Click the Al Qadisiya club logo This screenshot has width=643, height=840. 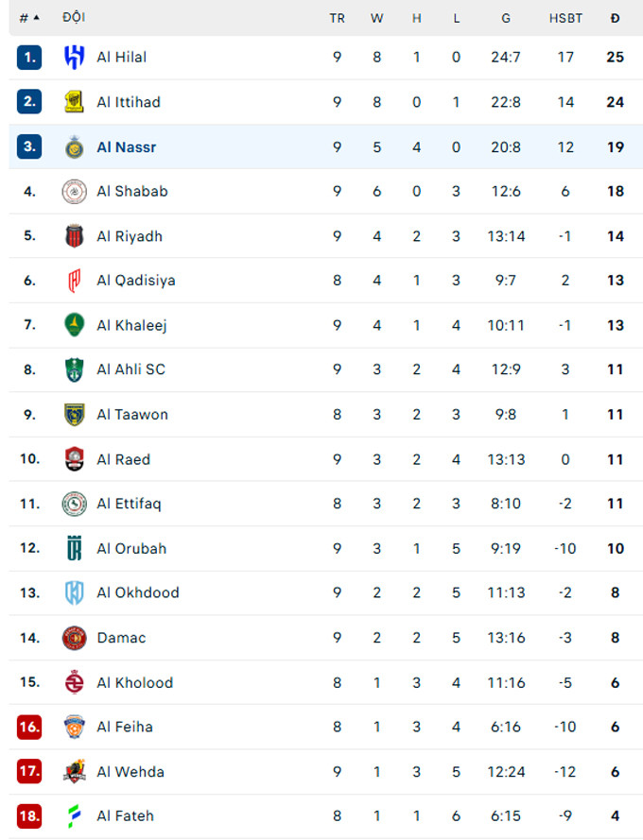click(x=74, y=281)
